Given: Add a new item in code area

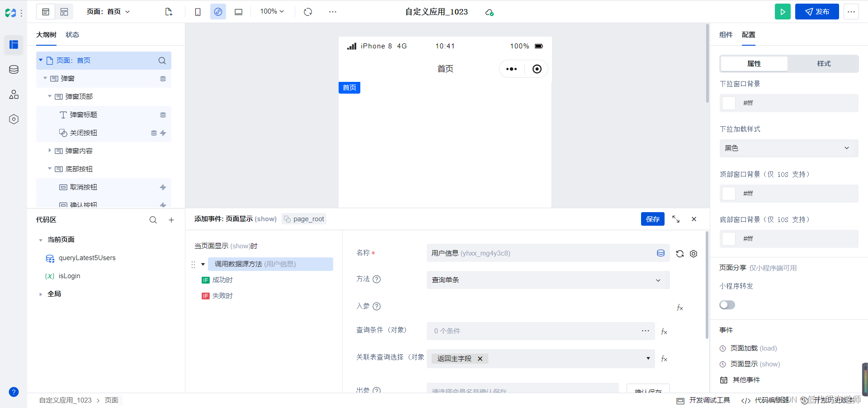Looking at the screenshot, I should (171, 220).
